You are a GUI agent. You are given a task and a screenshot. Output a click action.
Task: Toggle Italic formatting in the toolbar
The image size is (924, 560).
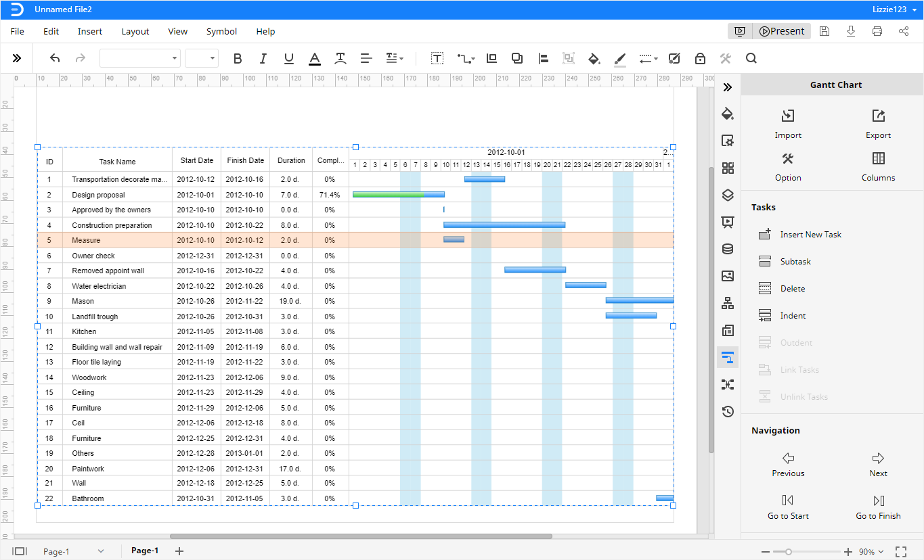[x=263, y=58]
